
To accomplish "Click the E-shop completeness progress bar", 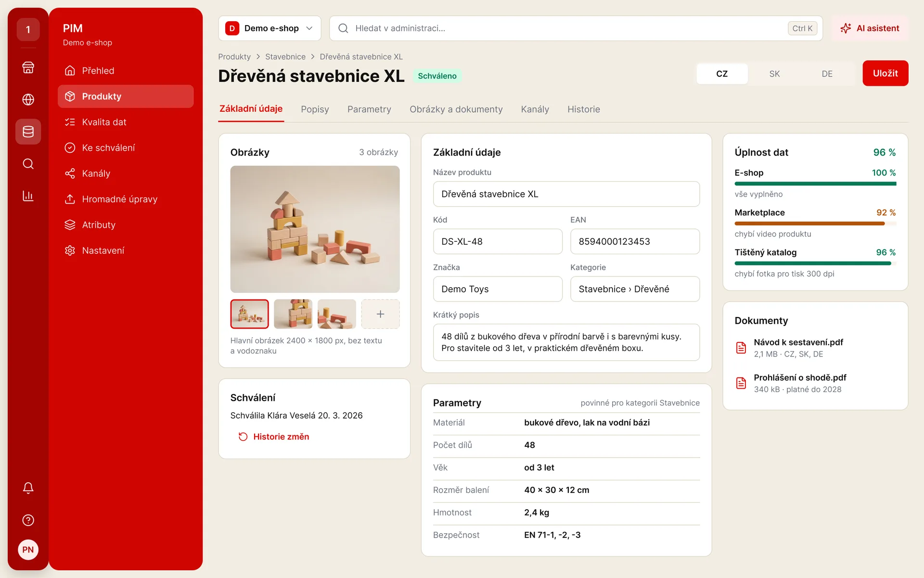I will [815, 184].
